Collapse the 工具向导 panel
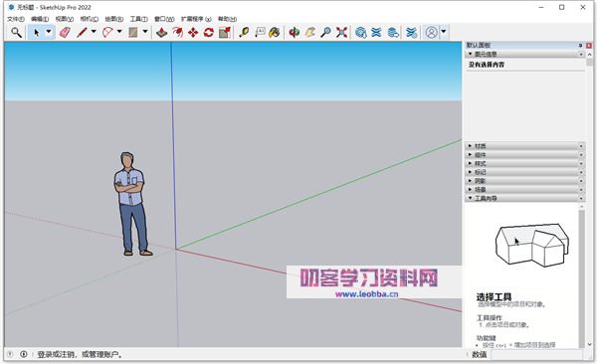This screenshot has height=364, width=597. point(471,198)
